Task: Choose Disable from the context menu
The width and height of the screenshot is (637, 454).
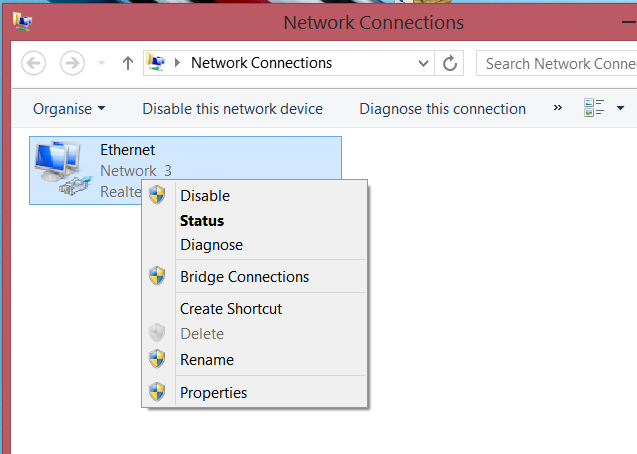Action: (255, 196)
